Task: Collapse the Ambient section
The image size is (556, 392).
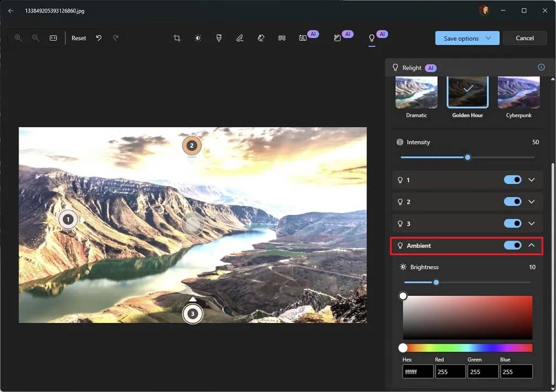Action: point(532,245)
